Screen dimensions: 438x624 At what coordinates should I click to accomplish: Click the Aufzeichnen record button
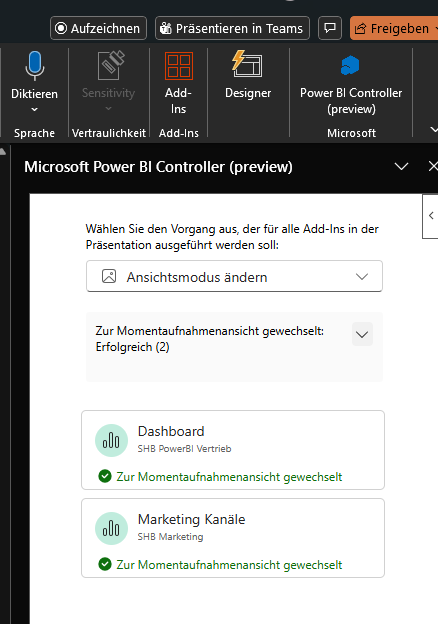click(98, 28)
